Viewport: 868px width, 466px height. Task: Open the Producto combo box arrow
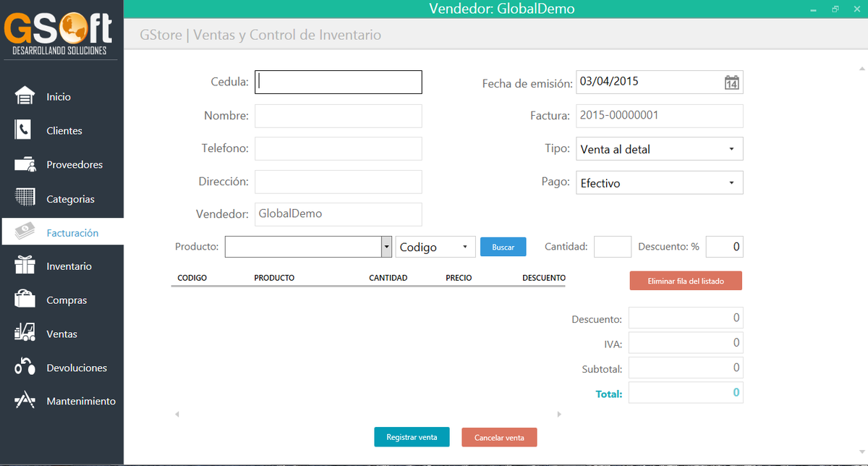pos(386,247)
